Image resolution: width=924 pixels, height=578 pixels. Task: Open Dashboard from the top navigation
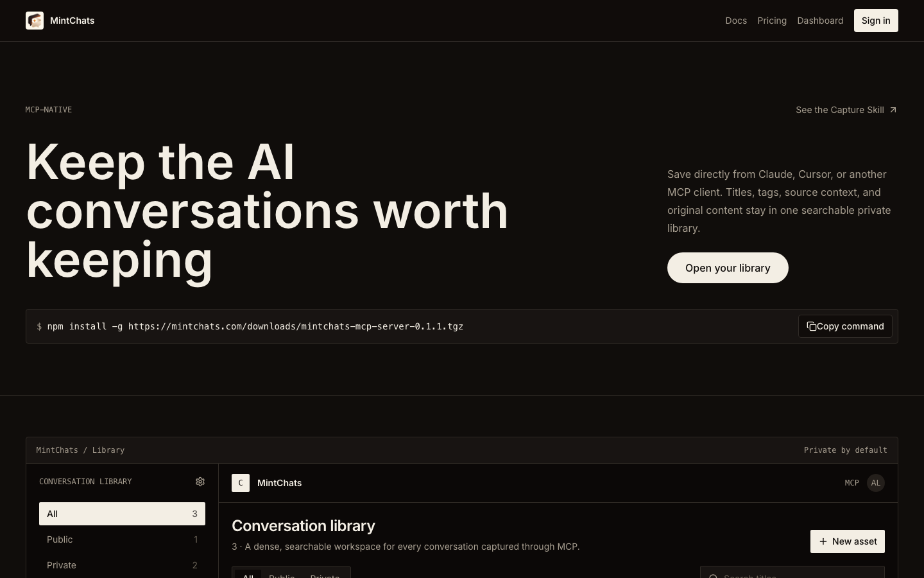(820, 21)
